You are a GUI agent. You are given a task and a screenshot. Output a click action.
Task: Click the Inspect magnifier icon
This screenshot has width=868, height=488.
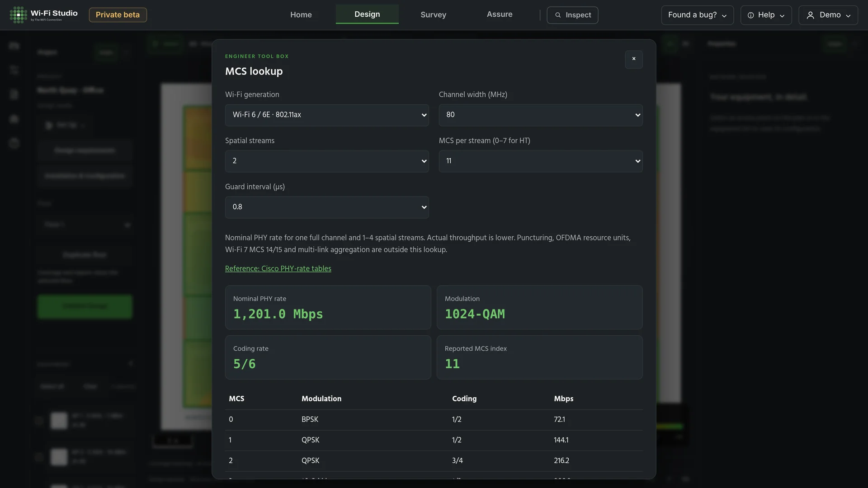[558, 15]
